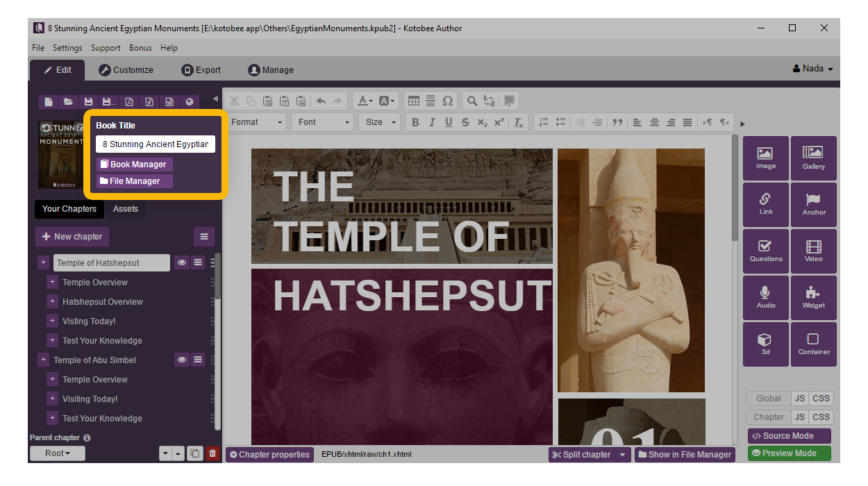Click the Save As icon

tap(108, 102)
